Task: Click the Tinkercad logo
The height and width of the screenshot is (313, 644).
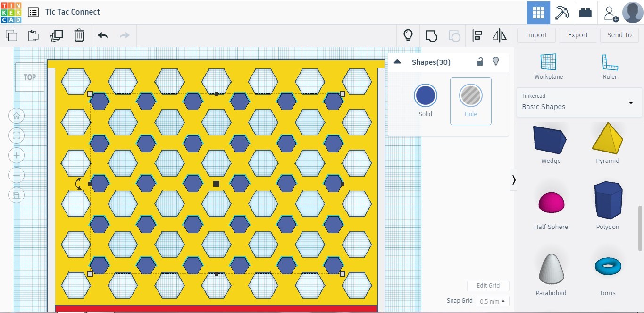Action: (x=11, y=12)
